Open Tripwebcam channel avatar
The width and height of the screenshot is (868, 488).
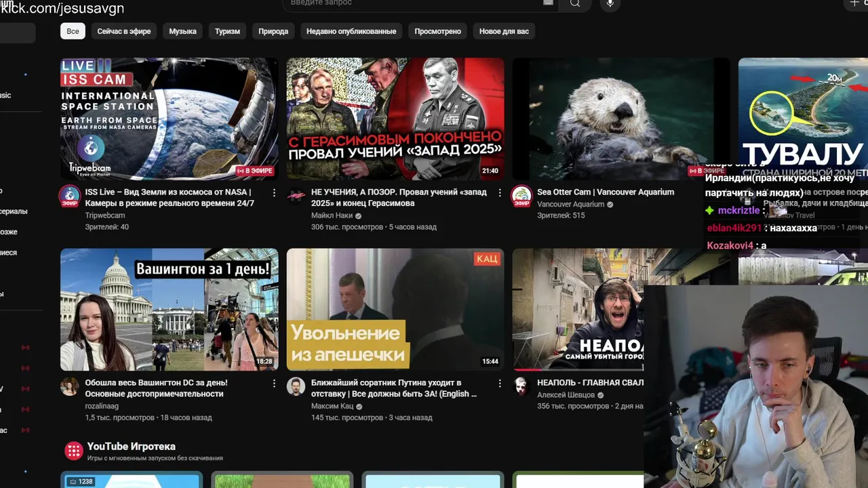point(70,197)
